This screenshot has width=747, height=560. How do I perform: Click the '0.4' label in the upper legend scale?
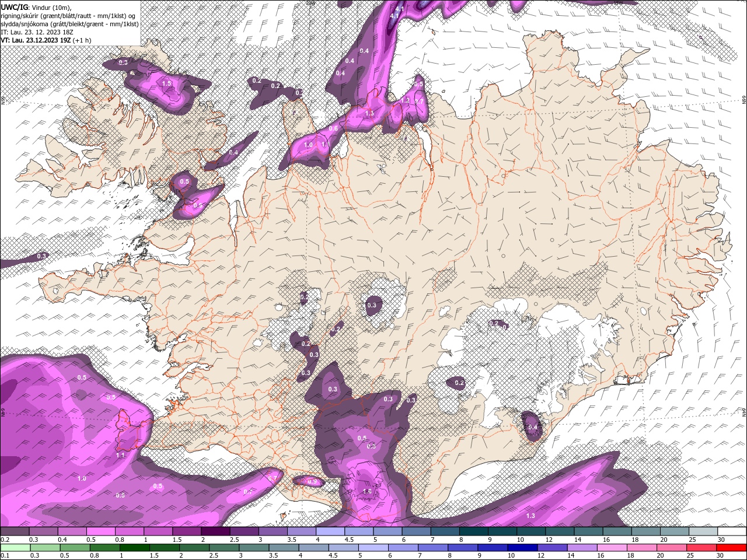(x=62, y=540)
